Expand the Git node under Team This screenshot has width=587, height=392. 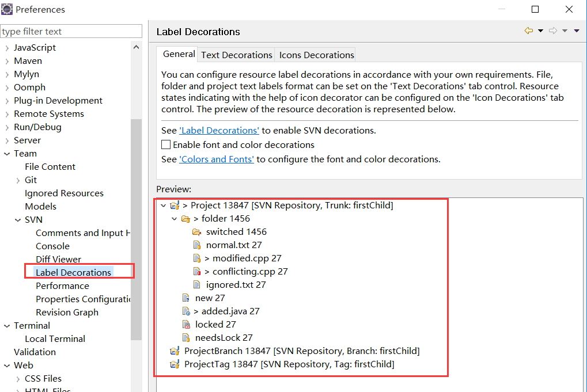(x=18, y=180)
